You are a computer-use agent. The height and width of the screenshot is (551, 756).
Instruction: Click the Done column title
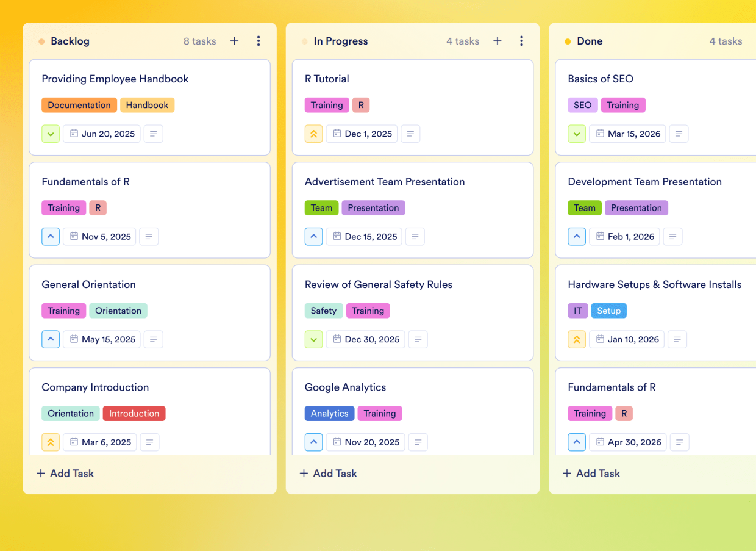(590, 41)
